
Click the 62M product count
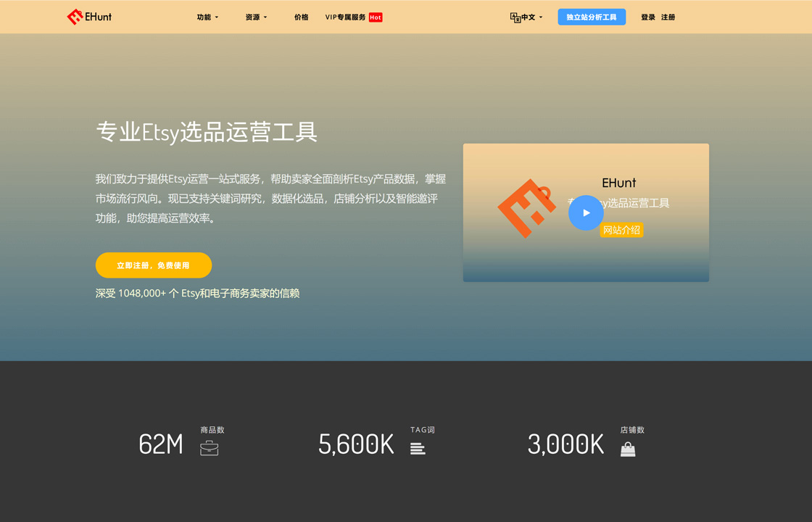click(161, 444)
